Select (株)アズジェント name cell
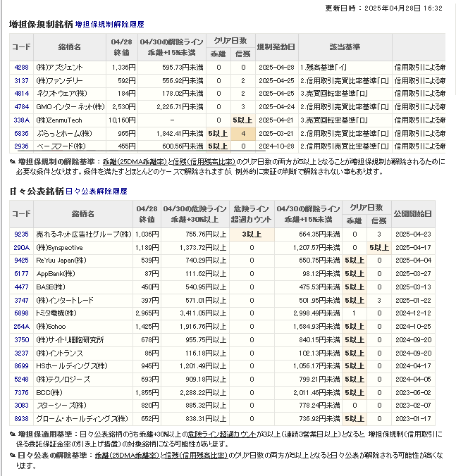 click(70, 68)
